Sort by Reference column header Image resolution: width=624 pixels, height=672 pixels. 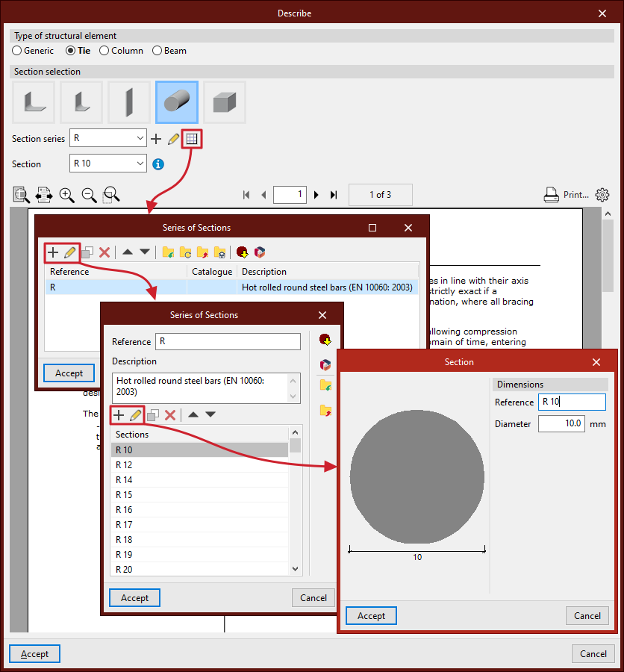click(116, 272)
